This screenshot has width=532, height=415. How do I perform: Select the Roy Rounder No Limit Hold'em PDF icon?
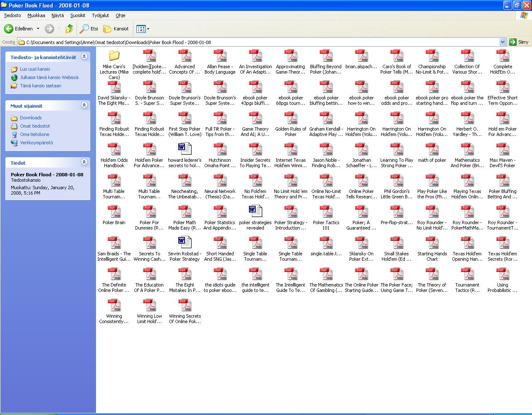click(x=432, y=212)
